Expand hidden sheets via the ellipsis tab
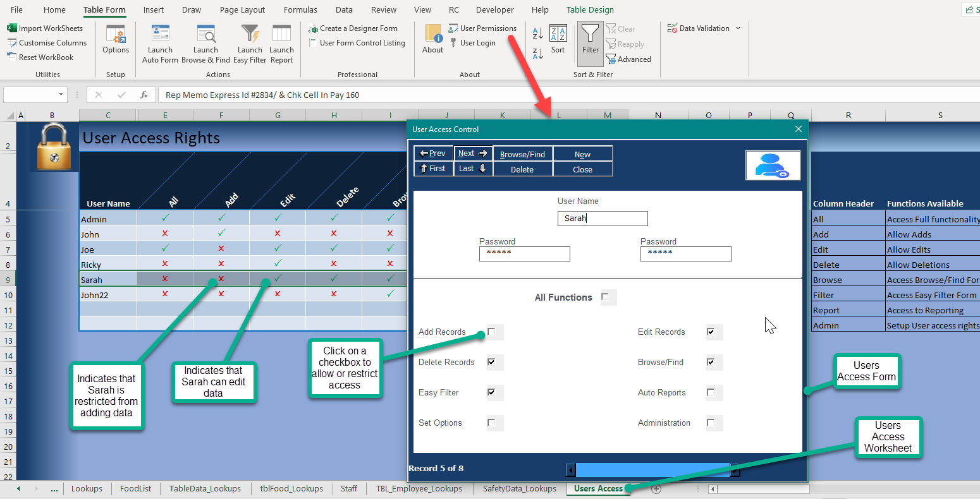 point(54,488)
